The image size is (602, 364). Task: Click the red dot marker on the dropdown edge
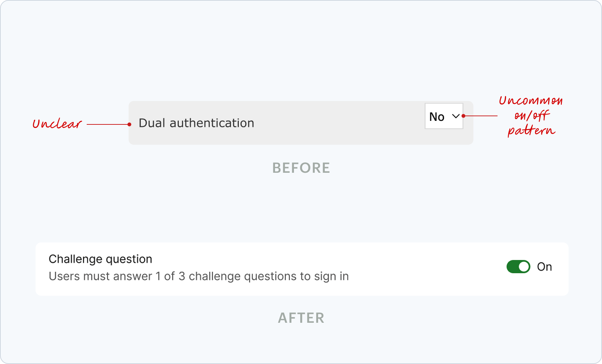click(463, 116)
